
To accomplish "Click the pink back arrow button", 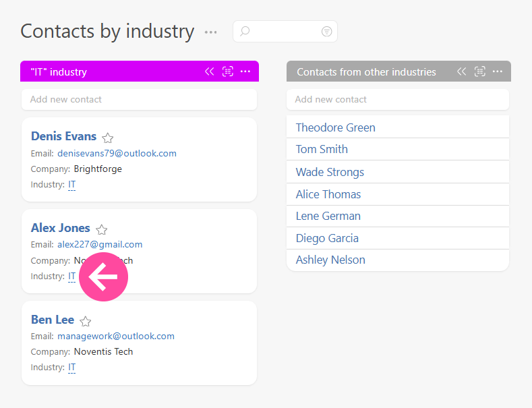I will (x=103, y=277).
